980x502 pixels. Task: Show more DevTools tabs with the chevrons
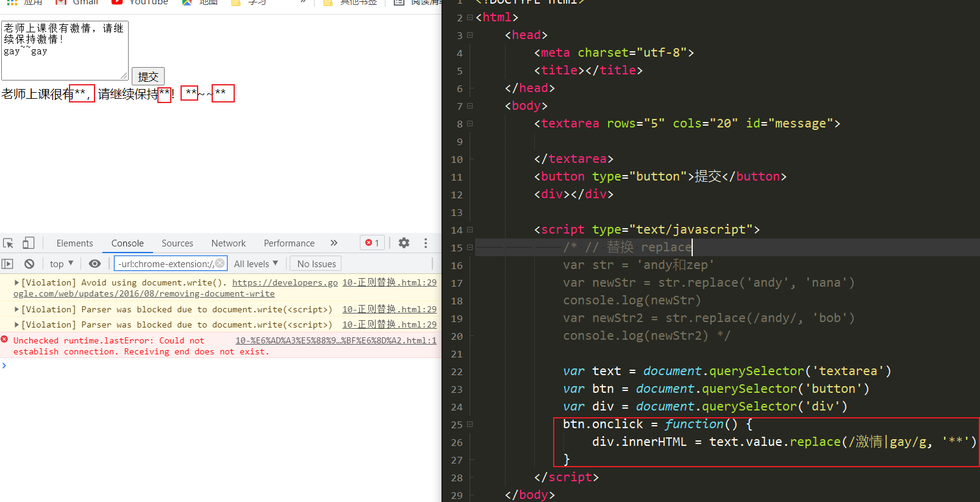click(334, 243)
